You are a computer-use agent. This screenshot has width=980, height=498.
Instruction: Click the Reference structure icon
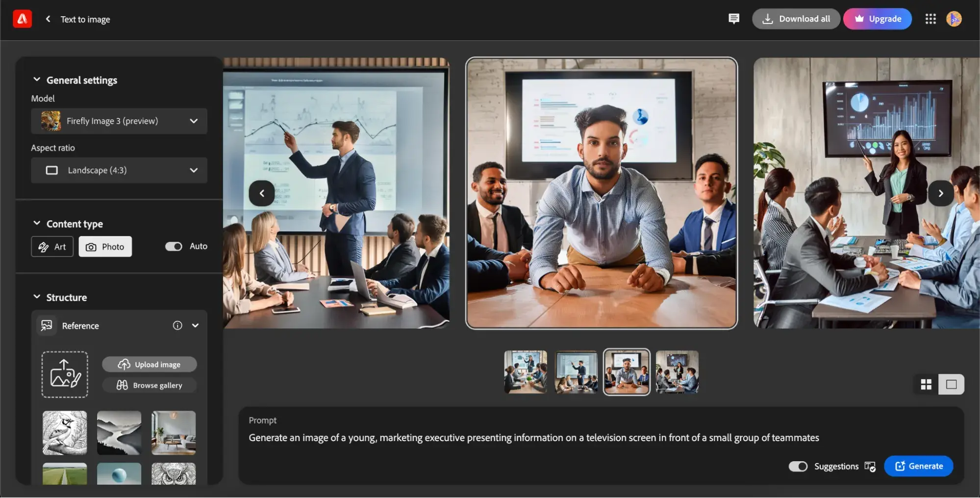pos(47,326)
